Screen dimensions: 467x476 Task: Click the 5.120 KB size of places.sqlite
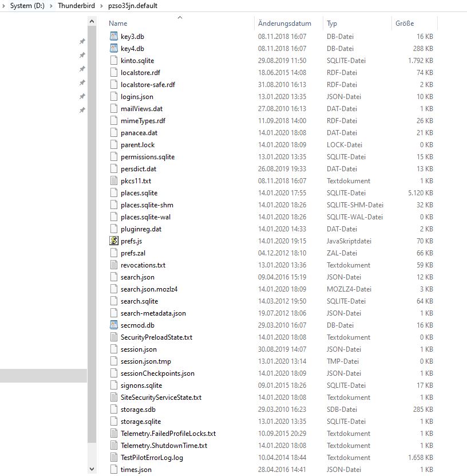tap(420, 193)
